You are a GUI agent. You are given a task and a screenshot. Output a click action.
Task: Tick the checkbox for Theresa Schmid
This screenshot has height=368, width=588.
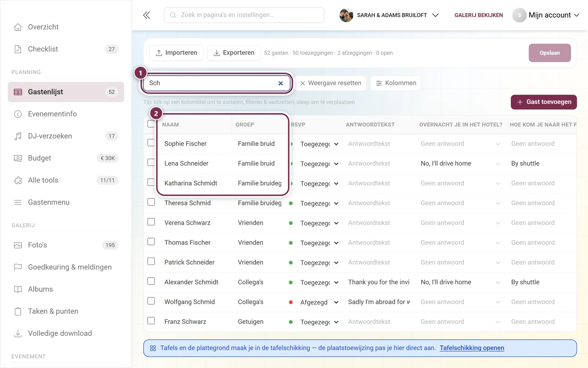click(x=151, y=202)
